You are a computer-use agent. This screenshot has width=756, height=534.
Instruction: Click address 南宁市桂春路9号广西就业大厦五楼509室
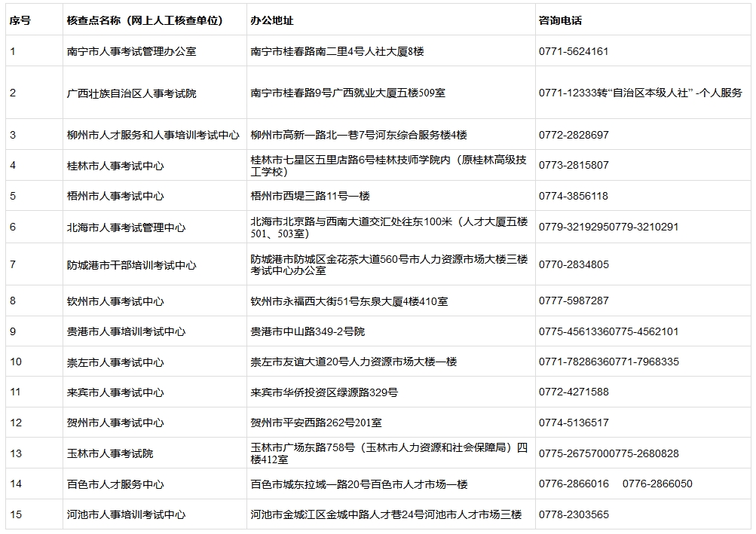click(x=347, y=93)
